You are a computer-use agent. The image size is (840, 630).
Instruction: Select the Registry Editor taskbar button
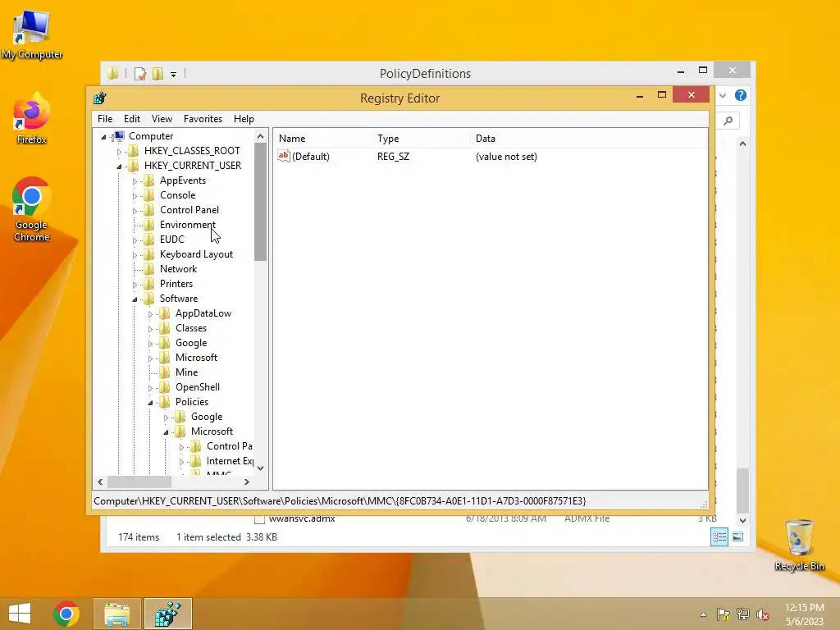click(x=168, y=614)
